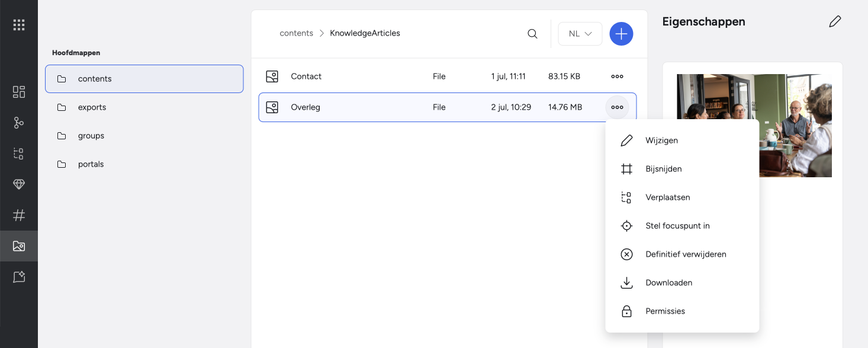Open the NL language dropdown
Screen dimensions: 868x348
click(x=580, y=34)
